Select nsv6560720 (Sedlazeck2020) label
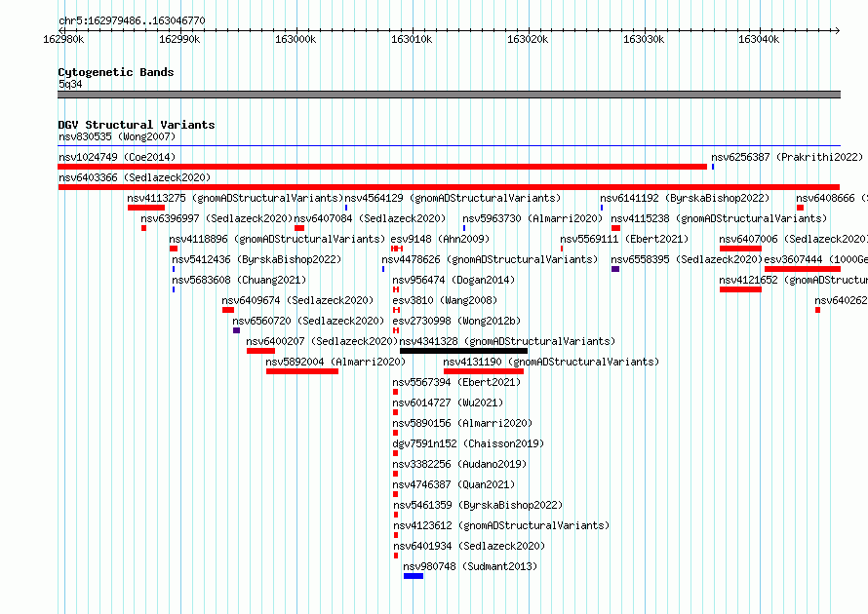The height and width of the screenshot is (614, 868). point(308,321)
